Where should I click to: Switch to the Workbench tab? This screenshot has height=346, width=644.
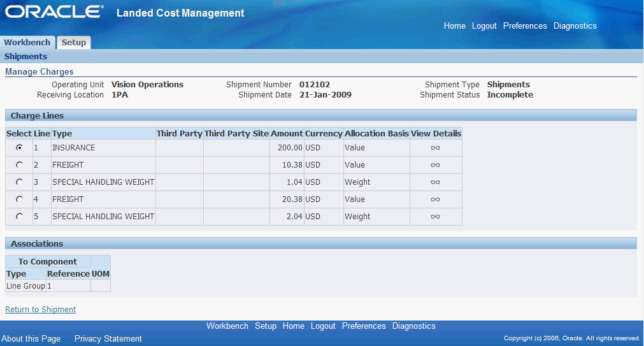point(27,42)
